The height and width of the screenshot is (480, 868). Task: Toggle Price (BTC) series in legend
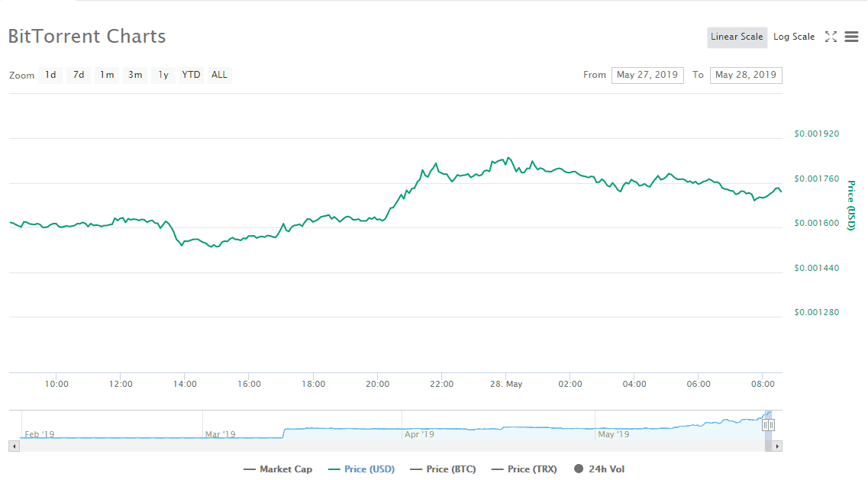(x=443, y=469)
